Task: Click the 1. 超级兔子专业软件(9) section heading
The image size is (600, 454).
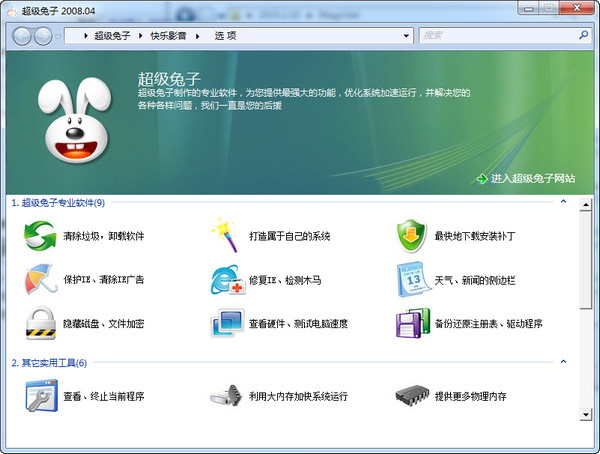Action: [58, 203]
